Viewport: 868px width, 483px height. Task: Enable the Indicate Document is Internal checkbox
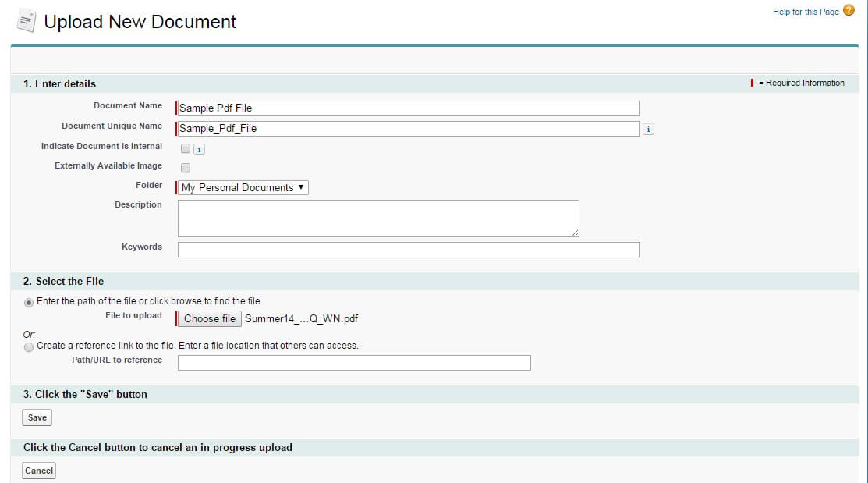coord(184,147)
